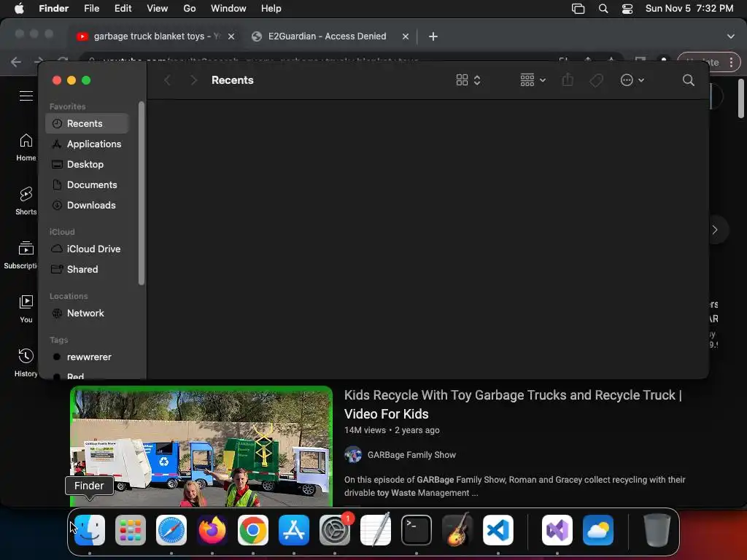Image resolution: width=747 pixels, height=560 pixels.
Task: Select Applications in Finder sidebar
Action: [x=88, y=144]
